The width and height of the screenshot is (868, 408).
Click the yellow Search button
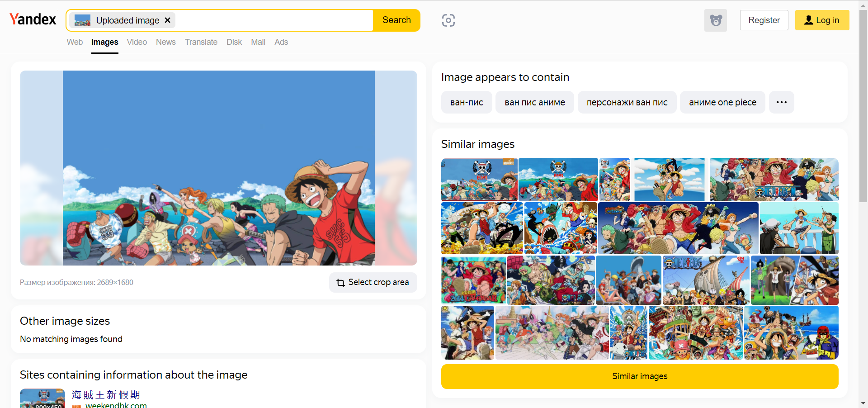[396, 20]
